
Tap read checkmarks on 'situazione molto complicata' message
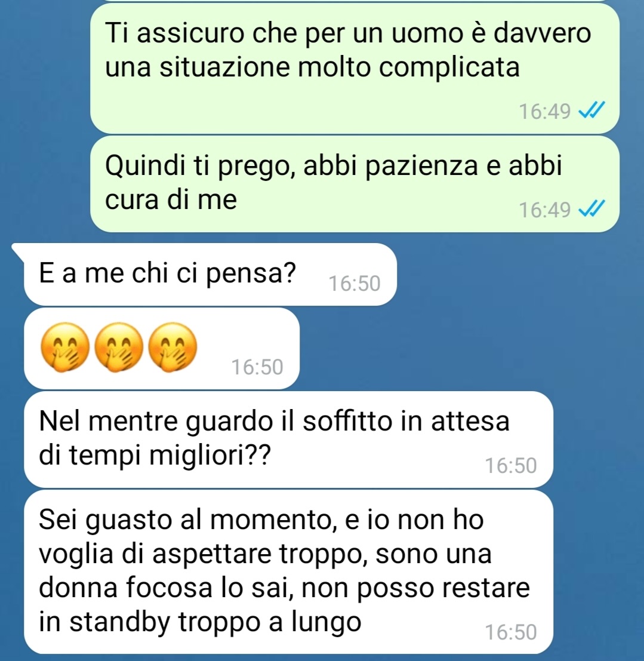pos(591,110)
